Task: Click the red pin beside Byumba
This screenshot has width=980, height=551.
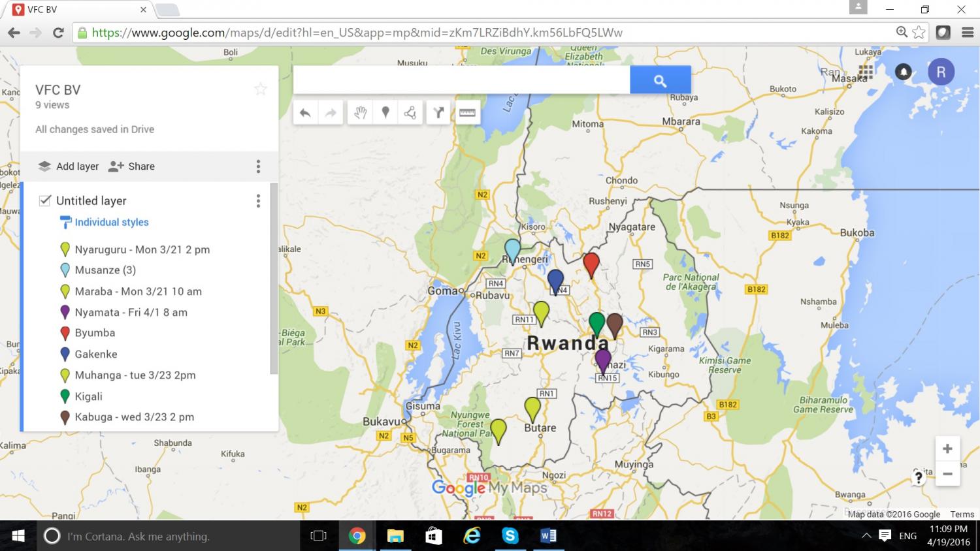Action: tap(65, 333)
